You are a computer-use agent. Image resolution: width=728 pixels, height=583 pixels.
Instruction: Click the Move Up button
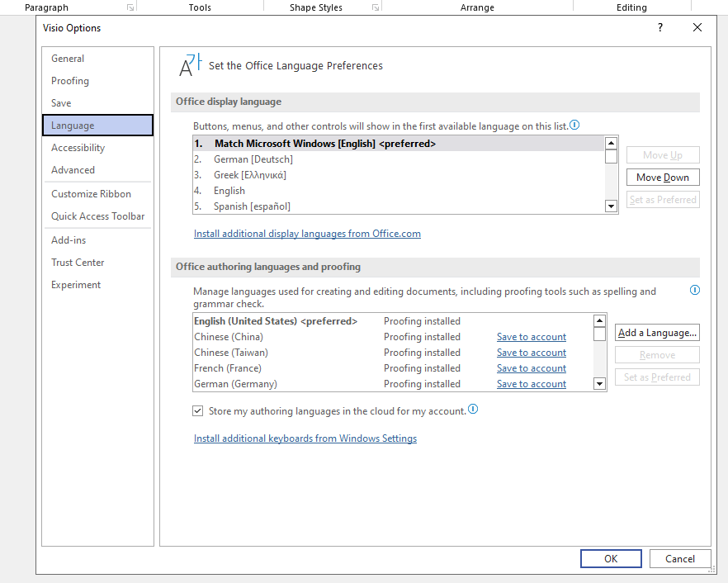coord(663,155)
